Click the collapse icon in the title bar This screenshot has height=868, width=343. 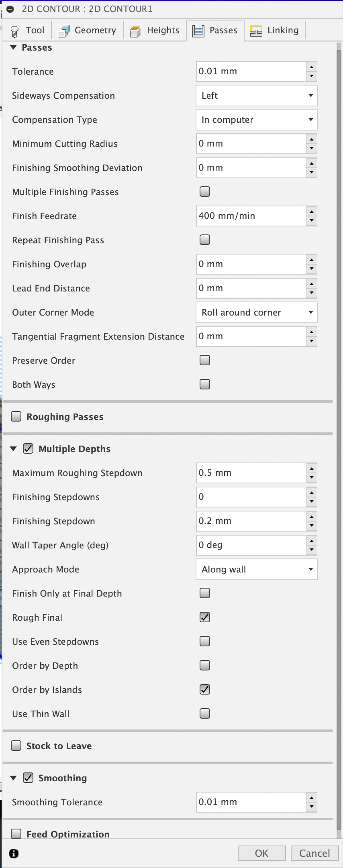pos(10,9)
